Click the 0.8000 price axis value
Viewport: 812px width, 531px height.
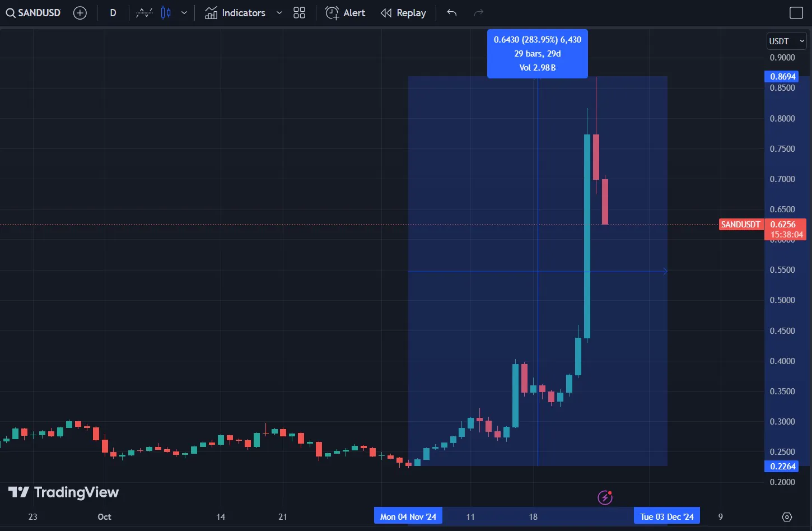[782, 118]
